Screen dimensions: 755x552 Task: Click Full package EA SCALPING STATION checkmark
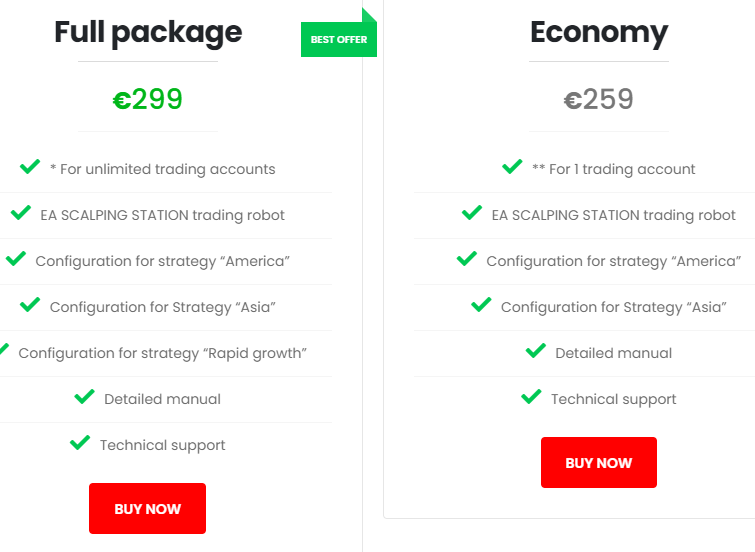click(20, 213)
